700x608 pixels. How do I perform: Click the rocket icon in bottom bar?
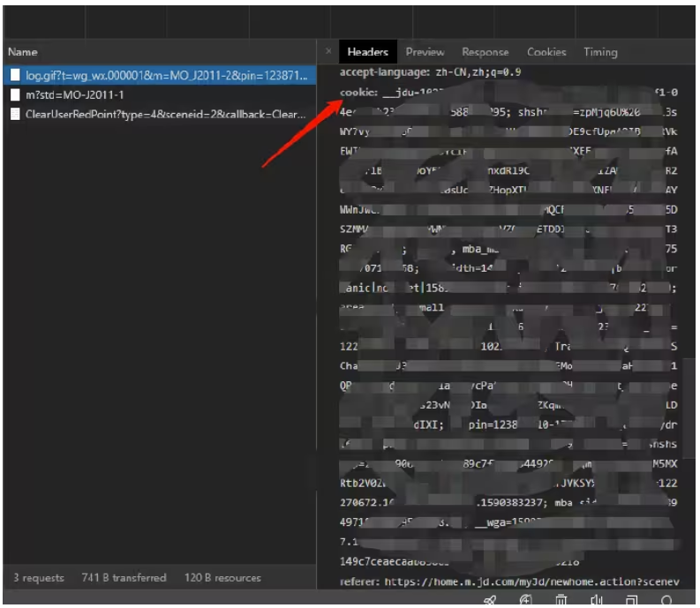(x=491, y=600)
